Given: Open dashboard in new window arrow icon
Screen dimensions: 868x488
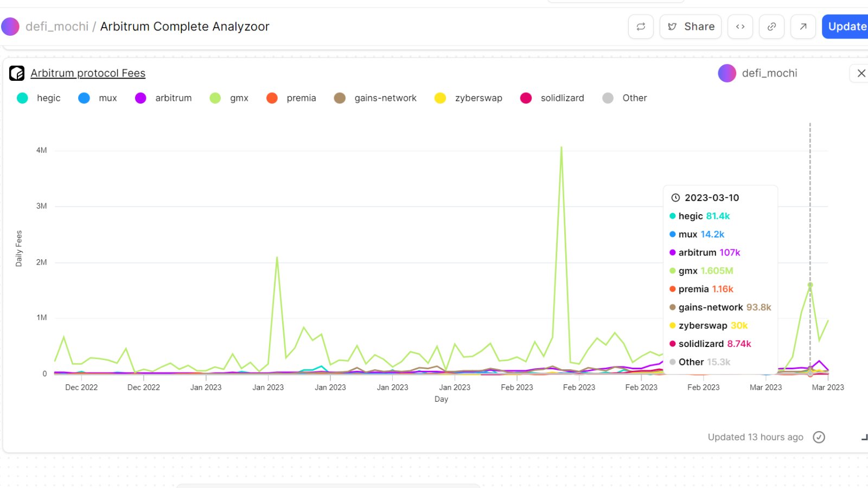Looking at the screenshot, I should point(803,27).
